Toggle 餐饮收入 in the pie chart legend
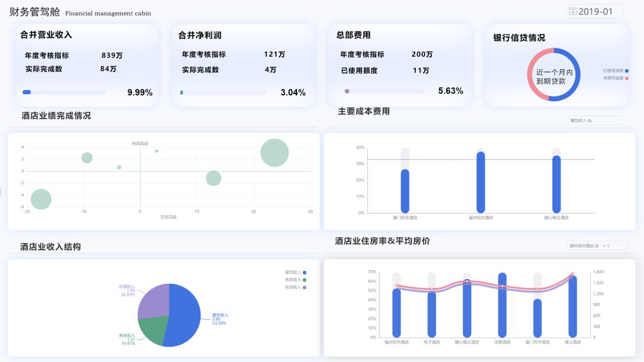644x362 pixels. 295,273
